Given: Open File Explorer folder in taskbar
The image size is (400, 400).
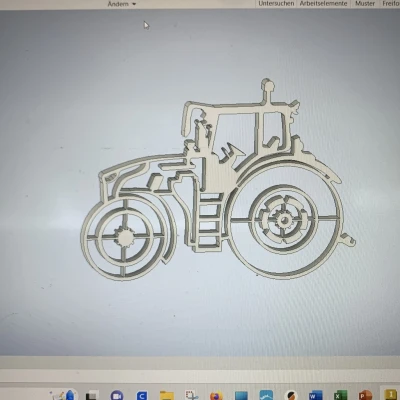Looking at the screenshot, I should tap(167, 395).
